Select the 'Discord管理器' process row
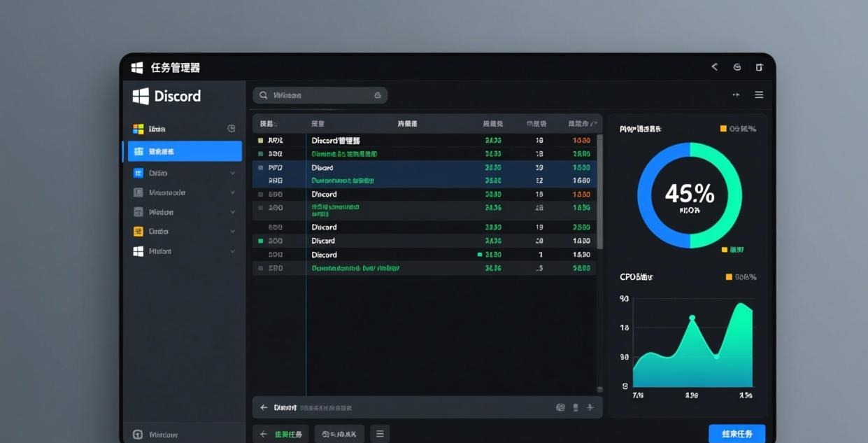 point(424,141)
